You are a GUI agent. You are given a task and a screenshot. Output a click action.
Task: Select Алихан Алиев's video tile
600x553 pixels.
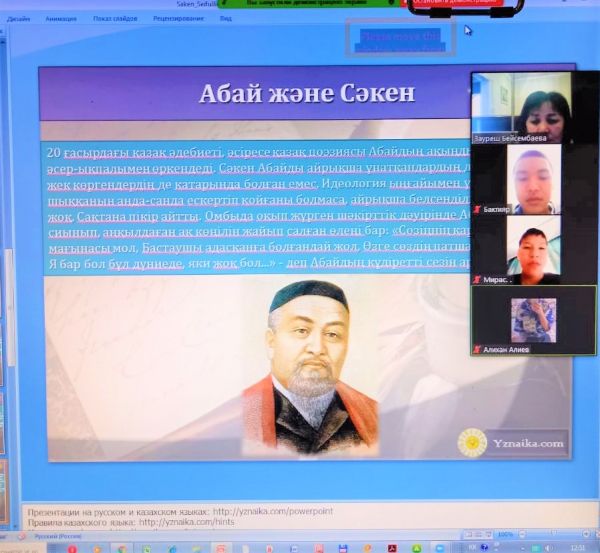tap(533, 320)
